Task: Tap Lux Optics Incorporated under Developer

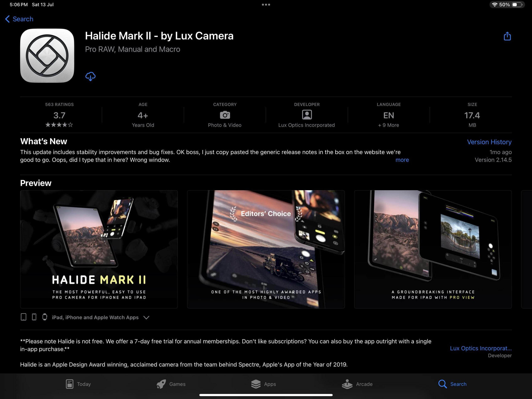Action: point(306,125)
